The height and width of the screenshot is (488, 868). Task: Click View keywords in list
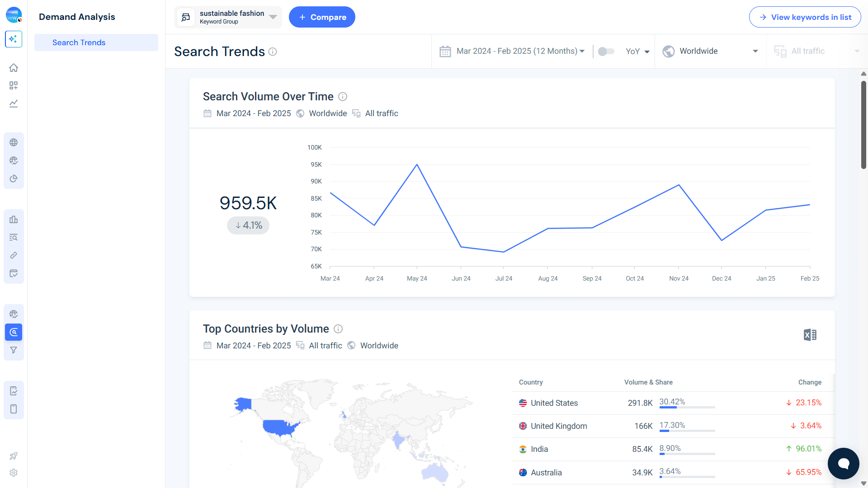coord(805,17)
